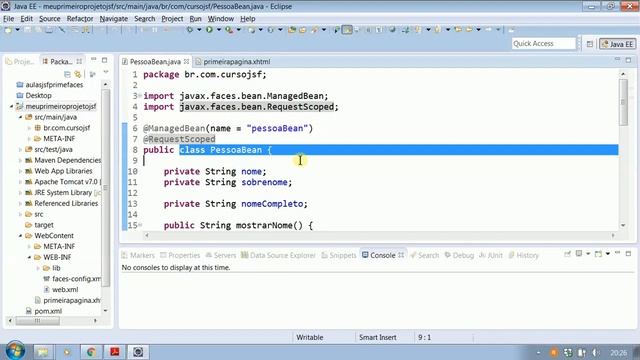Select web.xml in the tree
Screen dimensions: 640x360
click(x=61, y=289)
